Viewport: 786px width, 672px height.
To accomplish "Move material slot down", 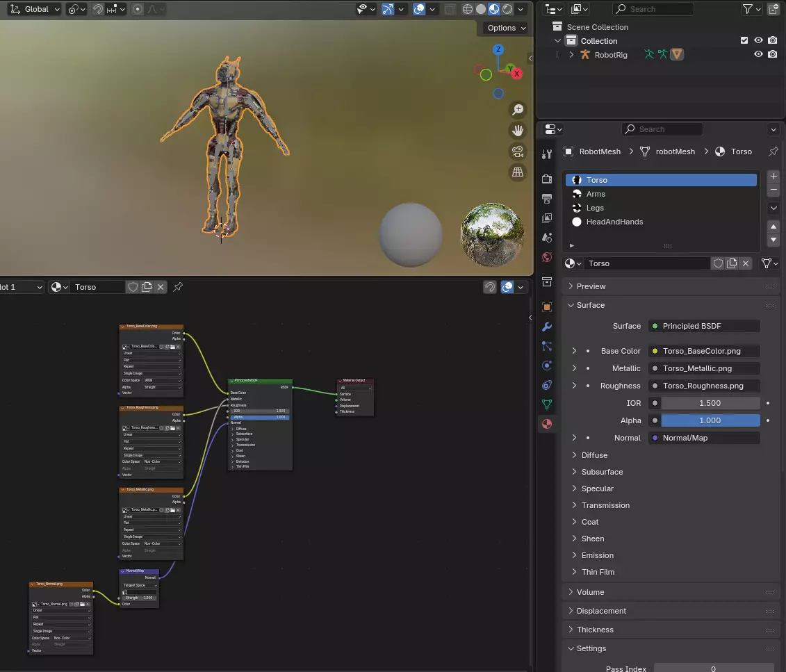I will (773, 240).
